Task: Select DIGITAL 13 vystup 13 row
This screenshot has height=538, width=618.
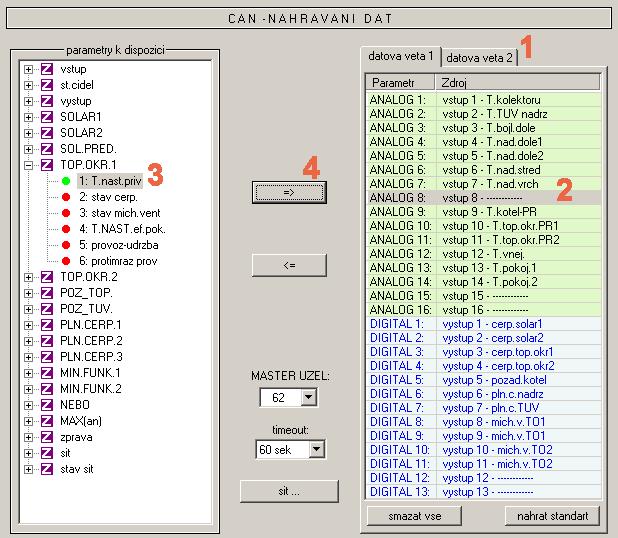Action: [x=483, y=492]
